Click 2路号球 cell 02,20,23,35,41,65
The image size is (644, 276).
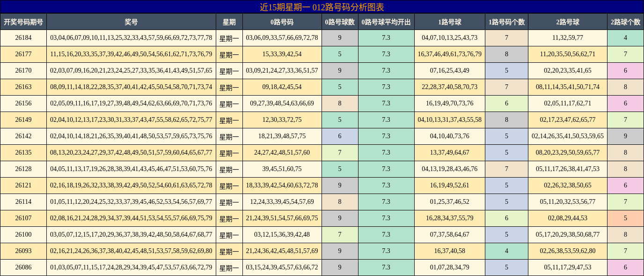568,71
